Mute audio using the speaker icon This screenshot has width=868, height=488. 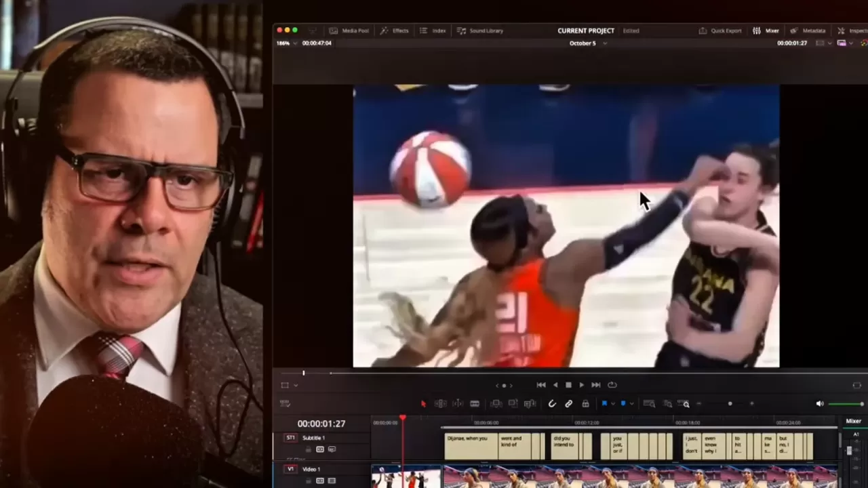820,404
